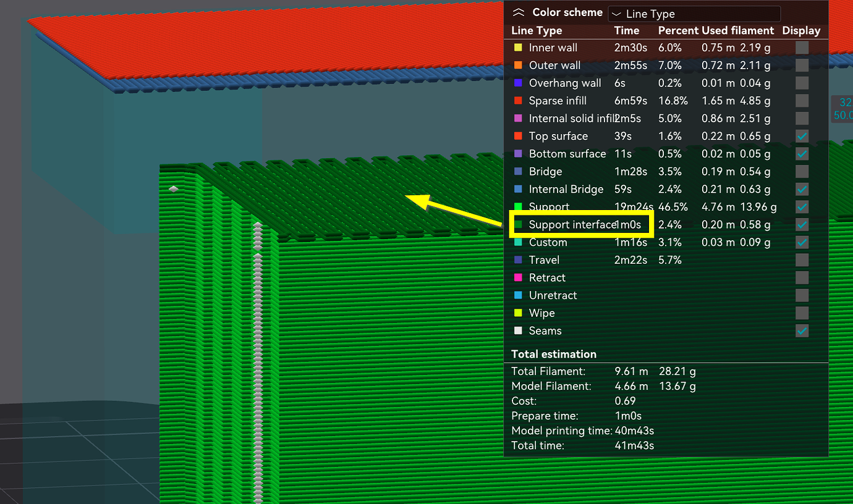Click the Line Type column header
This screenshot has height=504, width=853.
pos(537,30)
